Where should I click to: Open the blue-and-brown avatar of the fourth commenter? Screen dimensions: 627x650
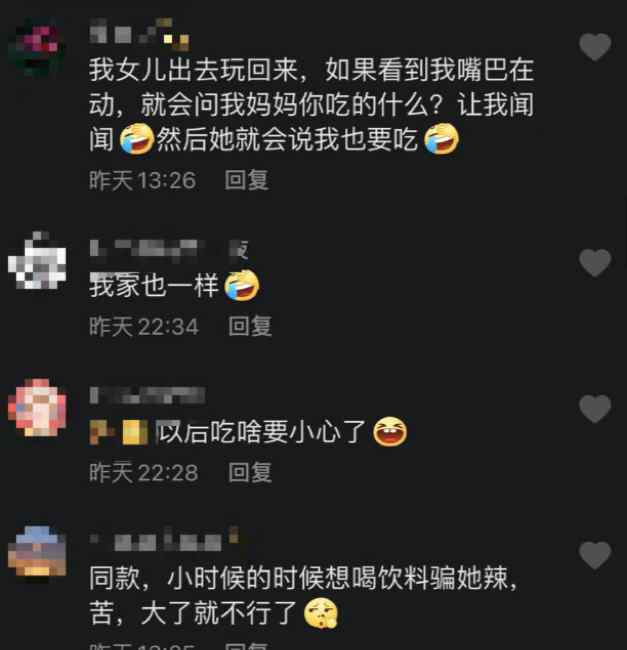(37, 552)
